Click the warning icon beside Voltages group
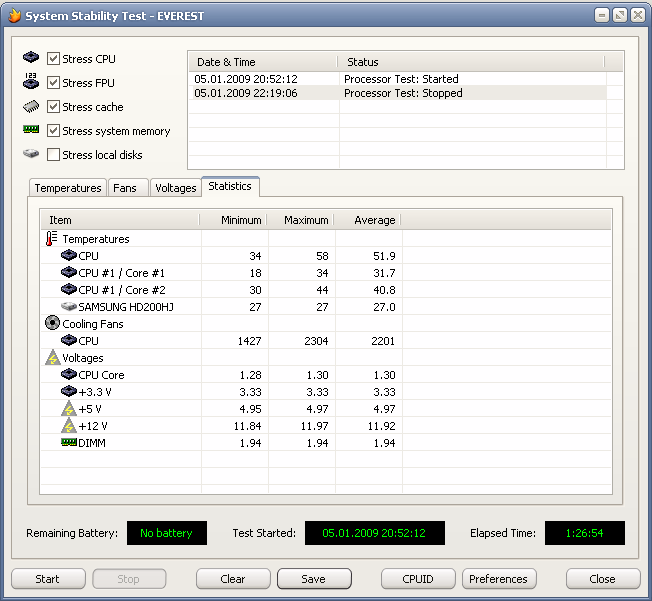The width and height of the screenshot is (652, 601). [x=52, y=358]
